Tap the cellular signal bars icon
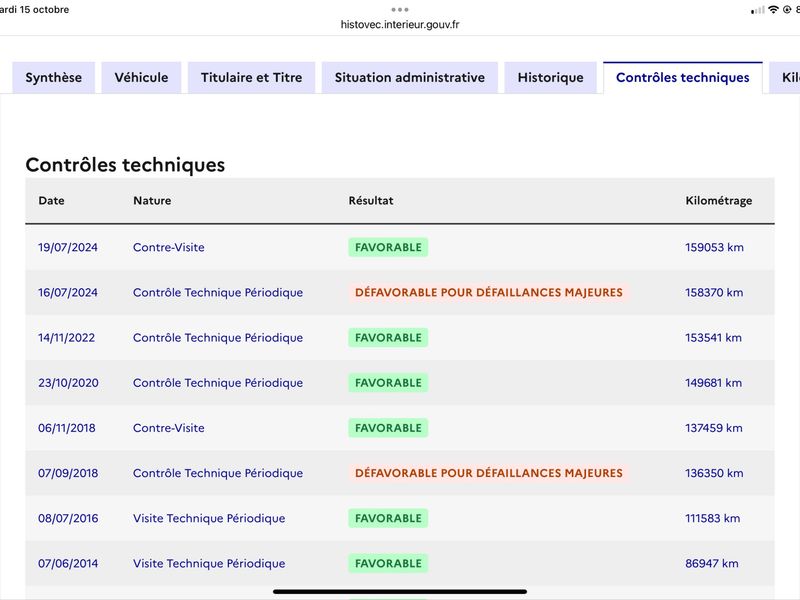The image size is (800, 600). point(758,10)
